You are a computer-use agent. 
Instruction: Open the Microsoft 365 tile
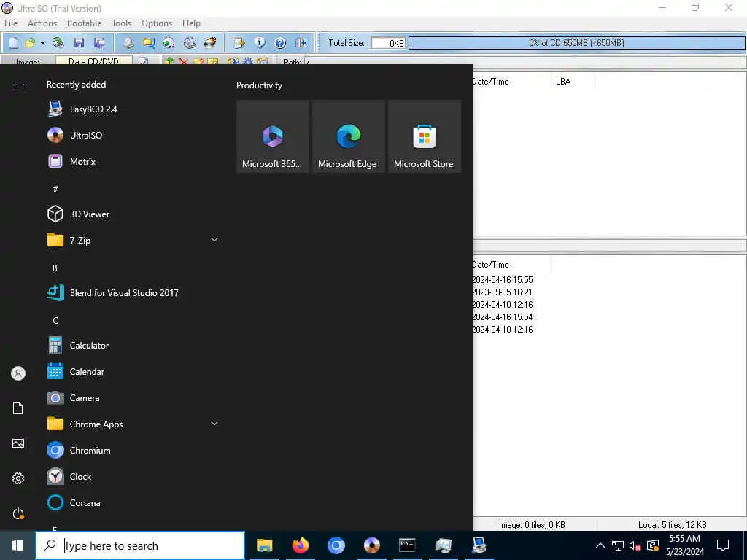pos(273,136)
